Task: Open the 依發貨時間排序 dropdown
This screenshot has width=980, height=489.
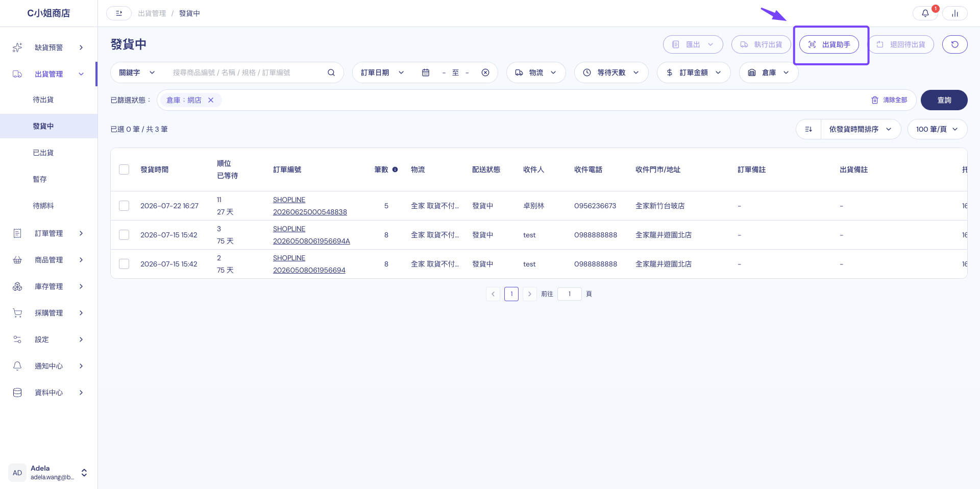Action: coord(861,129)
